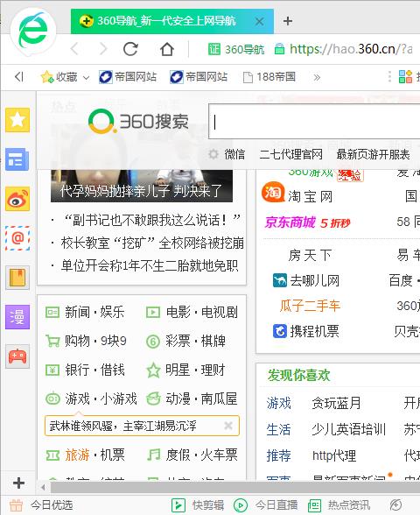The width and height of the screenshot is (420, 515).
Task: Open the 购物 category
Action: tap(77, 341)
